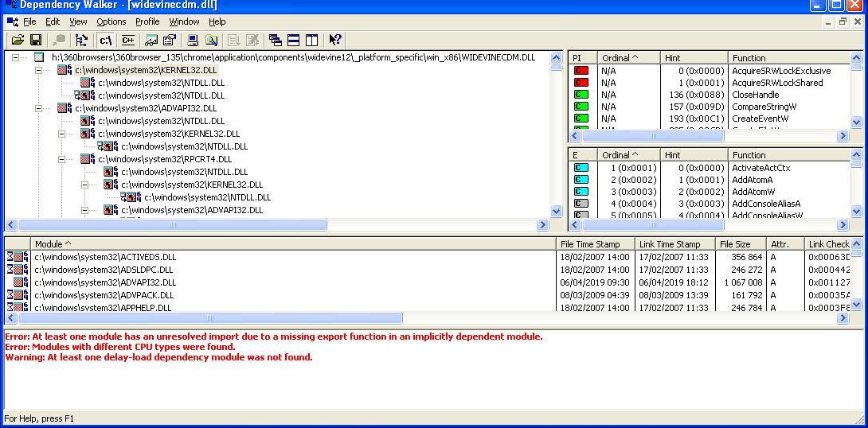Open System Information computer icon
Image resolution: width=868 pixels, height=428 pixels.
193,40
